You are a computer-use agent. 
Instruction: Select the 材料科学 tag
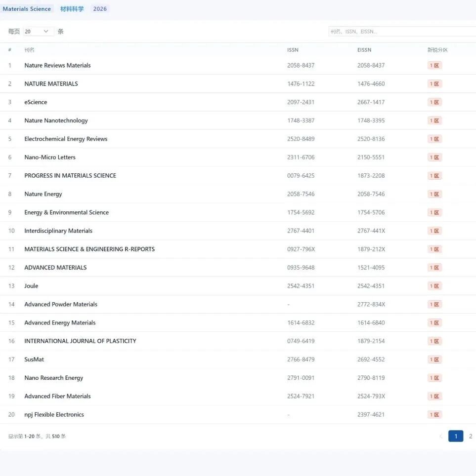coord(72,9)
